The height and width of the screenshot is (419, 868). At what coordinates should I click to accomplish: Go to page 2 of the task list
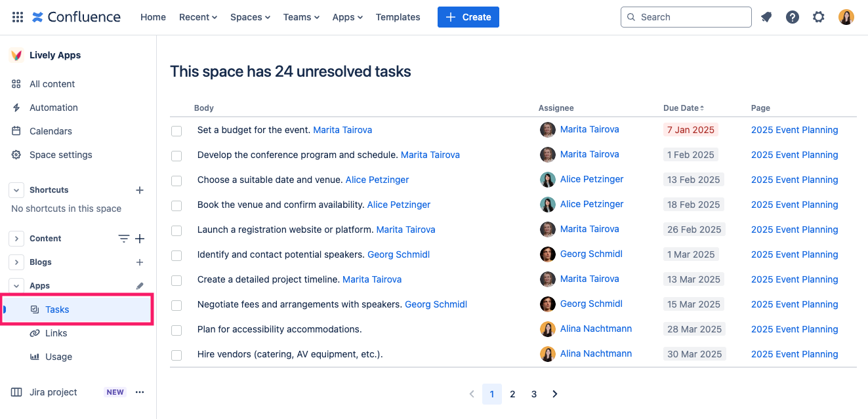[x=512, y=393]
